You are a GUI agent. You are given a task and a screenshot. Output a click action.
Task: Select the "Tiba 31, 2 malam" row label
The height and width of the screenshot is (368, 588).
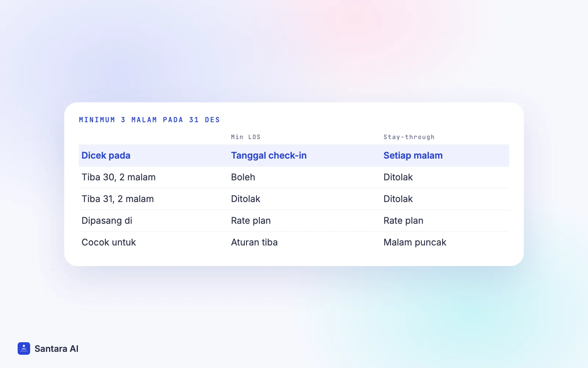tap(118, 199)
